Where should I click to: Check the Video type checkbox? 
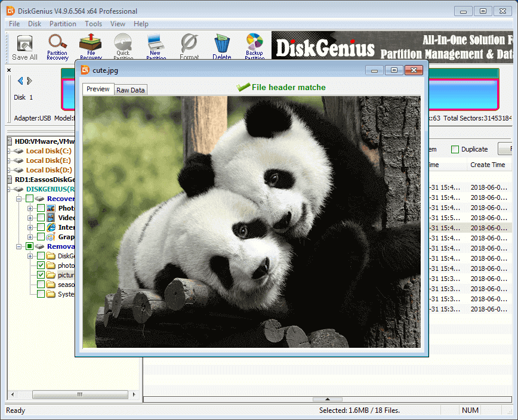41,218
